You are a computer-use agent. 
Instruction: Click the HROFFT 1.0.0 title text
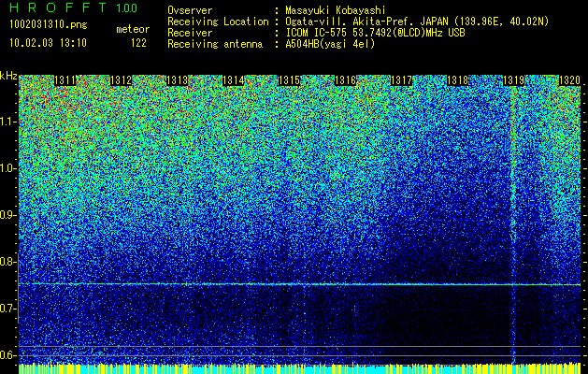coord(74,7)
